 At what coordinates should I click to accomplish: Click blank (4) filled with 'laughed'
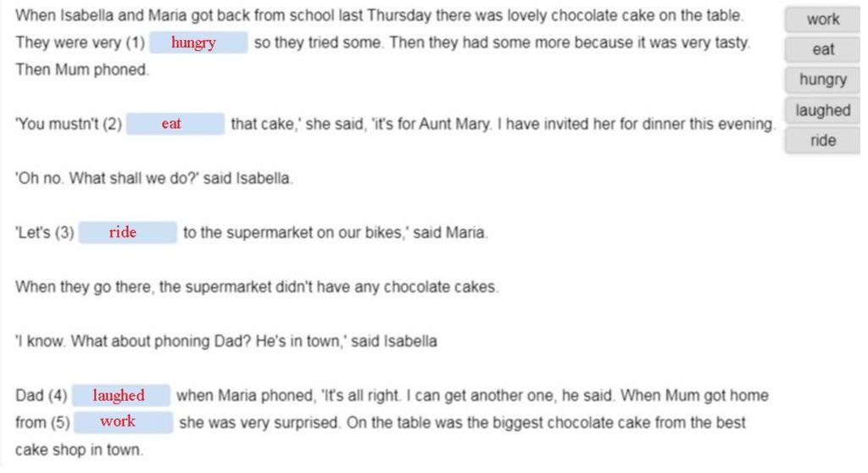(120, 395)
